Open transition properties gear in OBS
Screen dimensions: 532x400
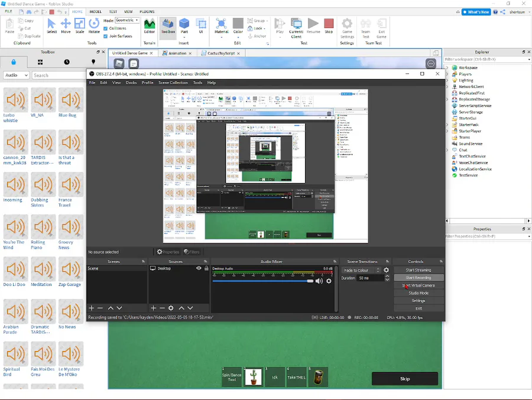point(386,270)
